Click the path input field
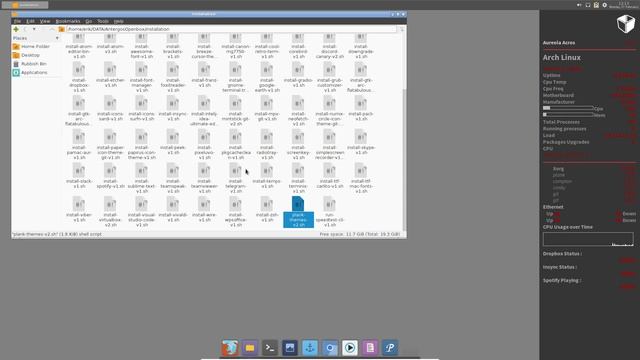The height and width of the screenshot is (360, 640). (231, 29)
